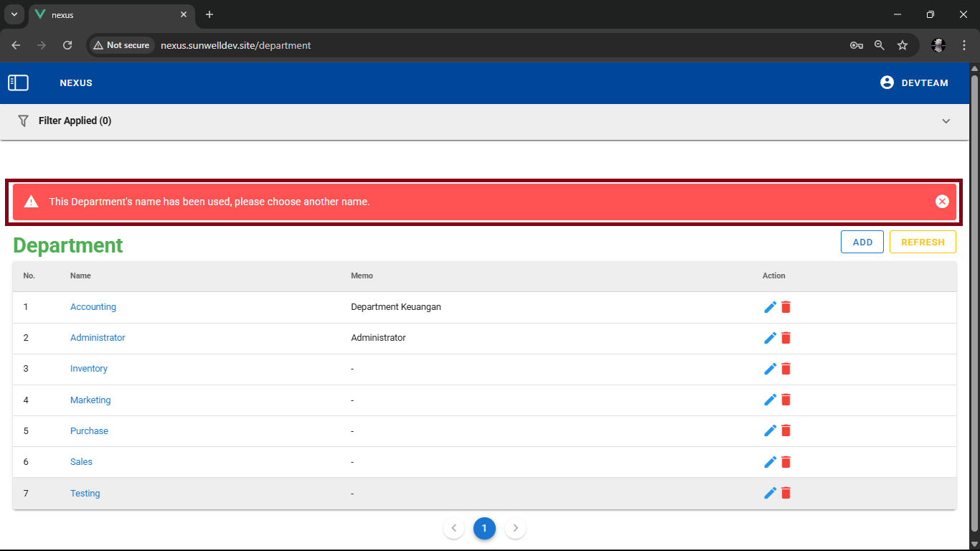Click the yellow REFRESH button
The image size is (980, 551).
coord(923,242)
